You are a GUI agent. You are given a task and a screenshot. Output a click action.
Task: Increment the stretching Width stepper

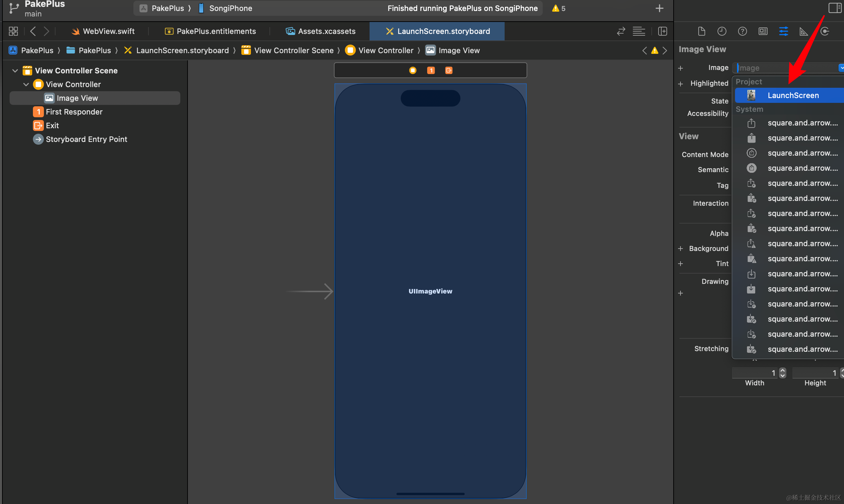coord(783,370)
